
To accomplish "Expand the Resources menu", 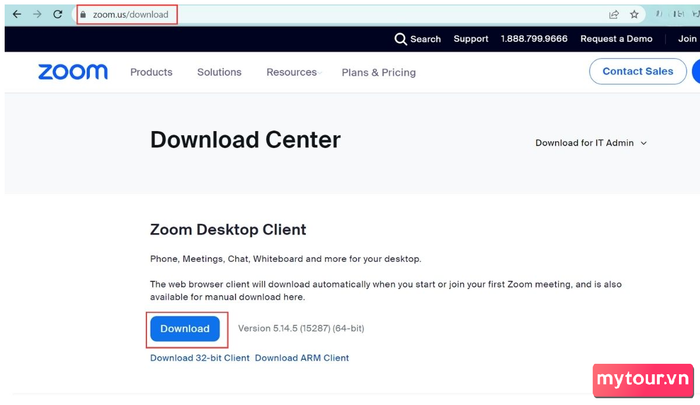I will tap(294, 72).
